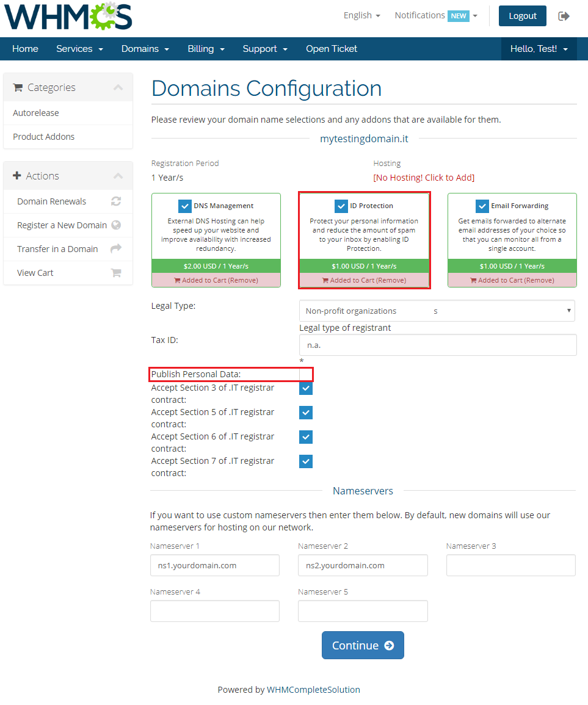
Task: Open View Cart action
Action: click(68, 273)
